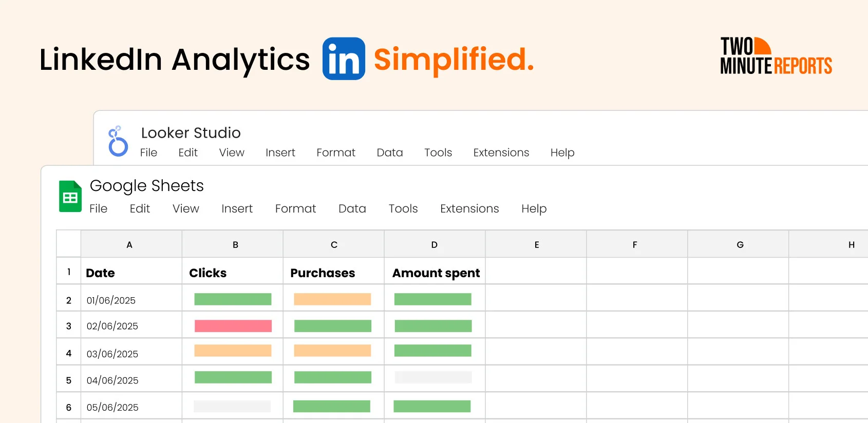868x423 pixels.
Task: Open Help menu in Looker Studio
Action: [562, 153]
